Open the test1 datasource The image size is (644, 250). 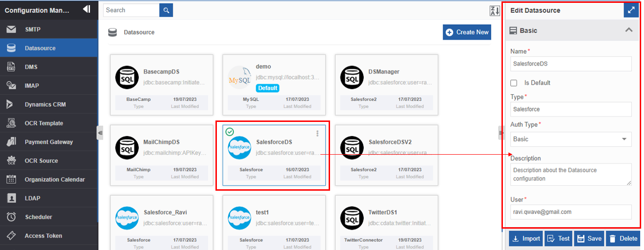274,222
